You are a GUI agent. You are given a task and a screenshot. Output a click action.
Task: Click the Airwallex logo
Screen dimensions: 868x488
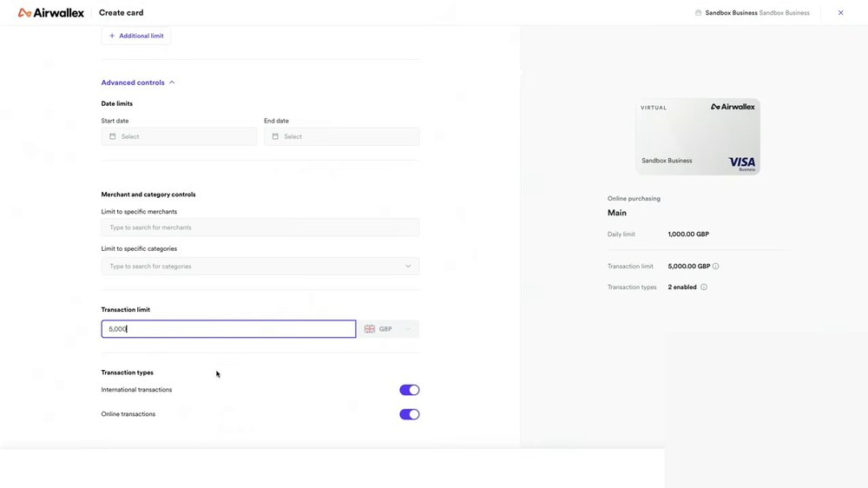(51, 13)
